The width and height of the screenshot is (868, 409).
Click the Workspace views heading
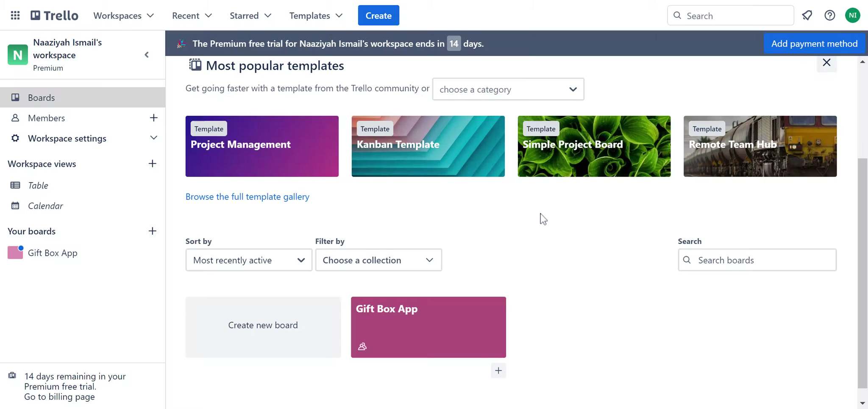pyautogui.click(x=42, y=164)
